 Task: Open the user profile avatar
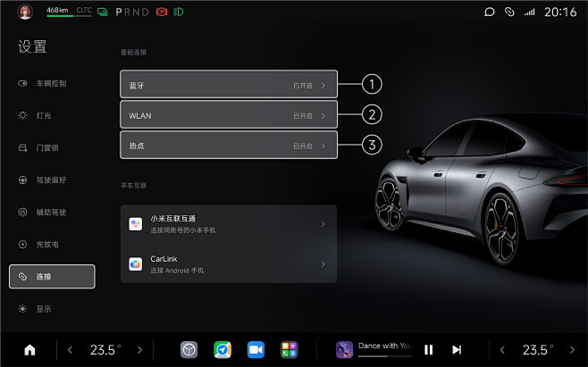pos(25,13)
